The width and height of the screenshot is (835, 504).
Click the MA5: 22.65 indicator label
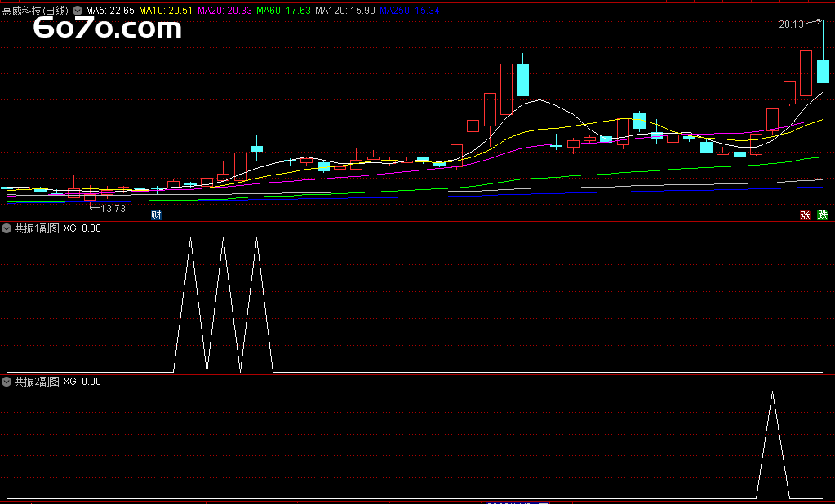pos(110,11)
